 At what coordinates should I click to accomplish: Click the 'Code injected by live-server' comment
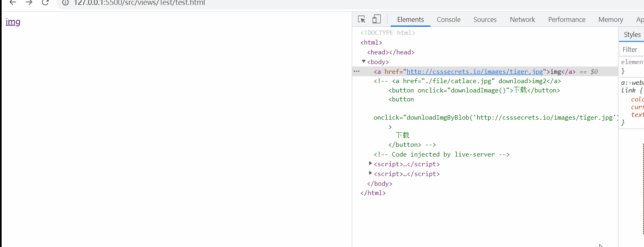441,154
